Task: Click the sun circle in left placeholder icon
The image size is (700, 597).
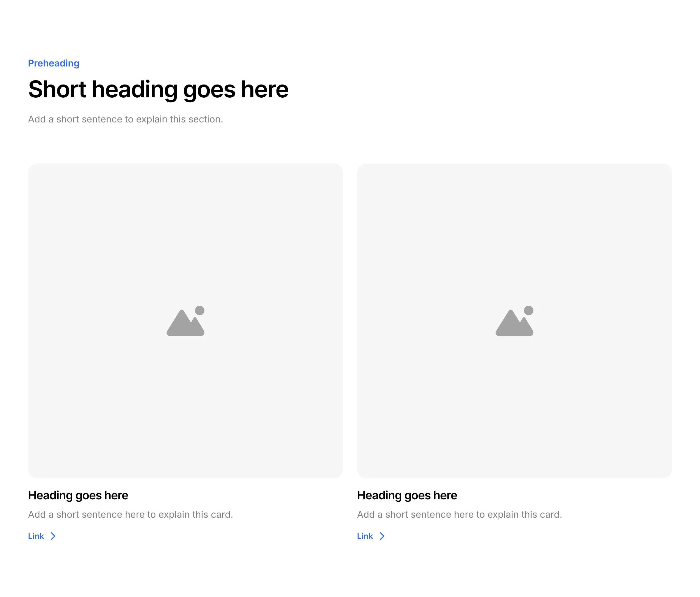Action: click(x=200, y=310)
